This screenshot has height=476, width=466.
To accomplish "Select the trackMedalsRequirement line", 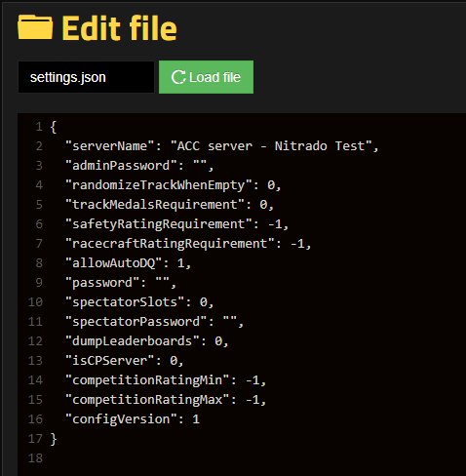I will pos(170,205).
